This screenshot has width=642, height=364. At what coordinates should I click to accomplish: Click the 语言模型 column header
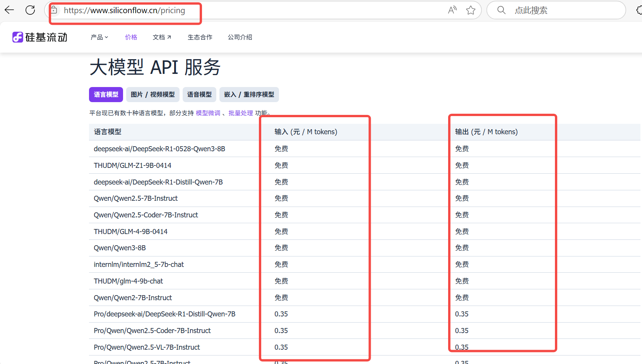(108, 132)
